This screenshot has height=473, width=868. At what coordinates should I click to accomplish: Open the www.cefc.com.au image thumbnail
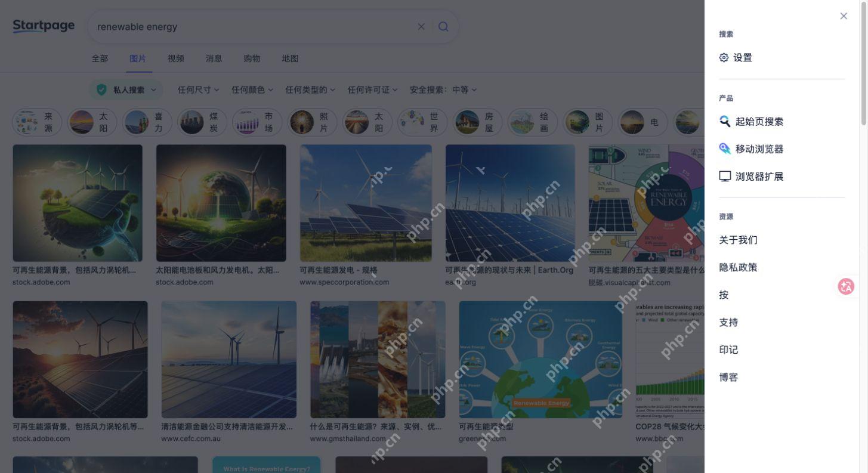228,359
